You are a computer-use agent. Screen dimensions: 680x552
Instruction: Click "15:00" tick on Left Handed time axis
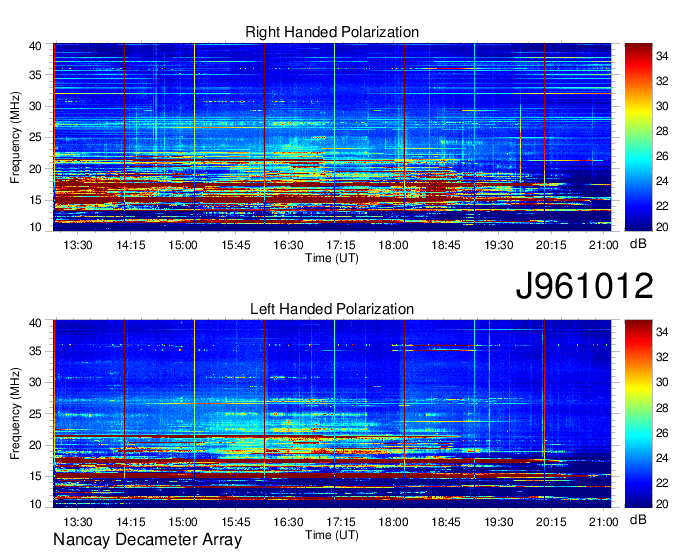[183, 522]
